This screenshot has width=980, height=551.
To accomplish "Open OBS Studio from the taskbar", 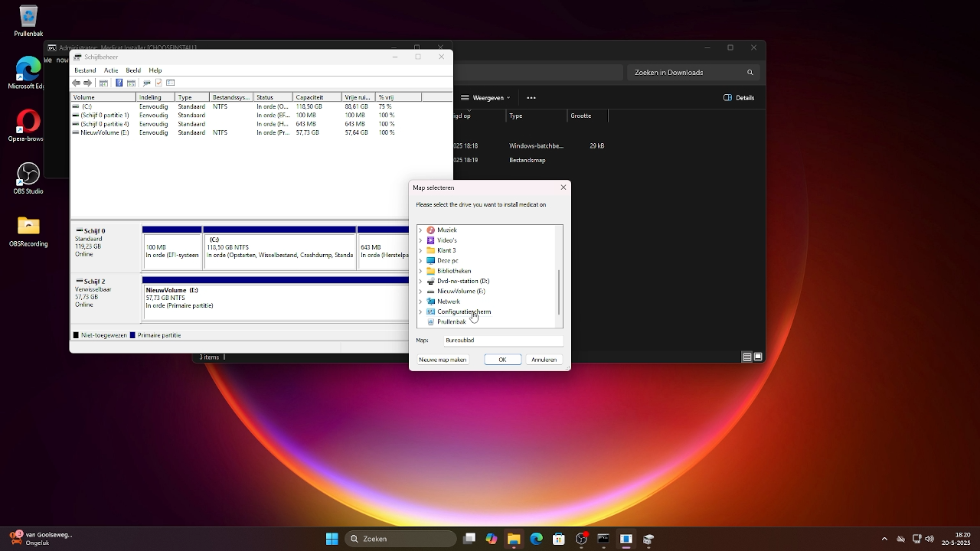I will click(x=581, y=539).
